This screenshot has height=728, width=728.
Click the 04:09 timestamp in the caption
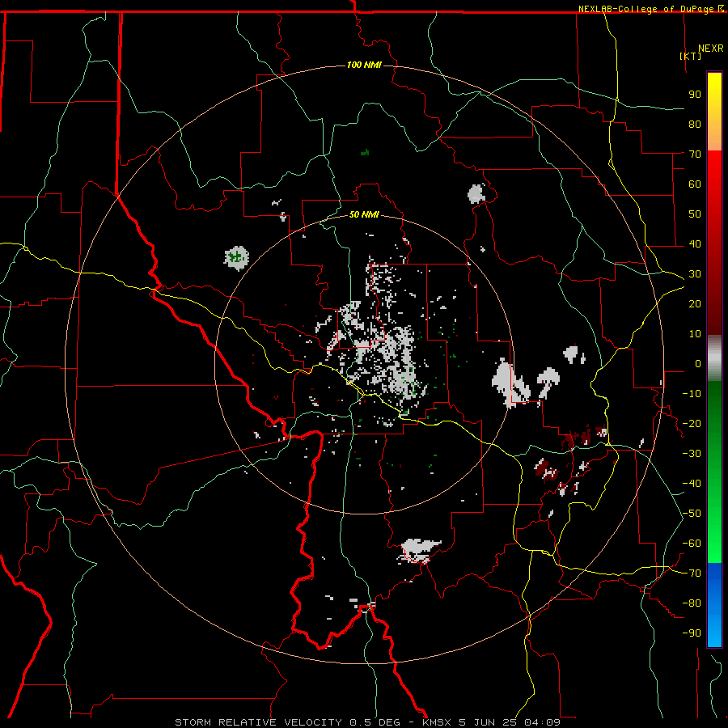[x=543, y=722]
